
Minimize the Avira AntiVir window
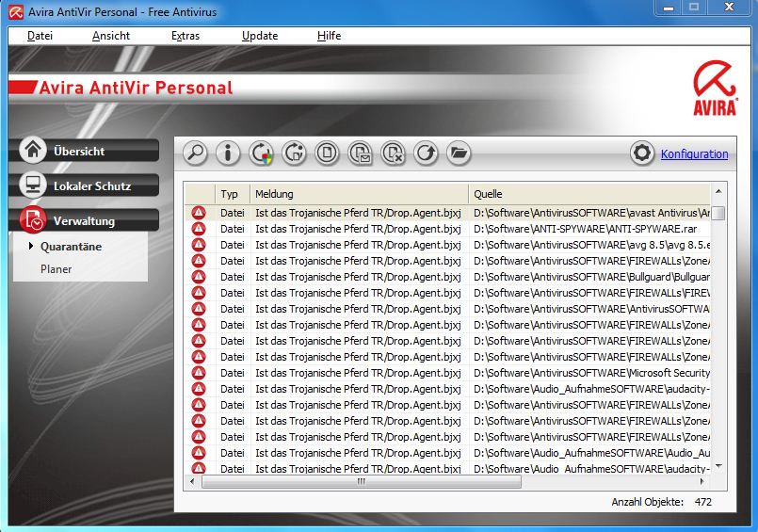point(669,8)
